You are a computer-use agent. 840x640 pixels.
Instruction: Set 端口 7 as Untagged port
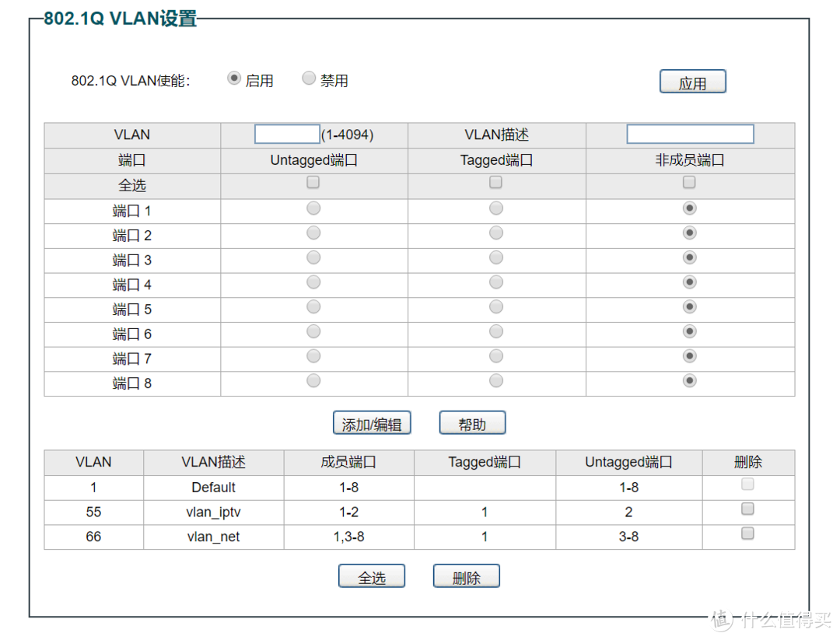pyautogui.click(x=313, y=356)
